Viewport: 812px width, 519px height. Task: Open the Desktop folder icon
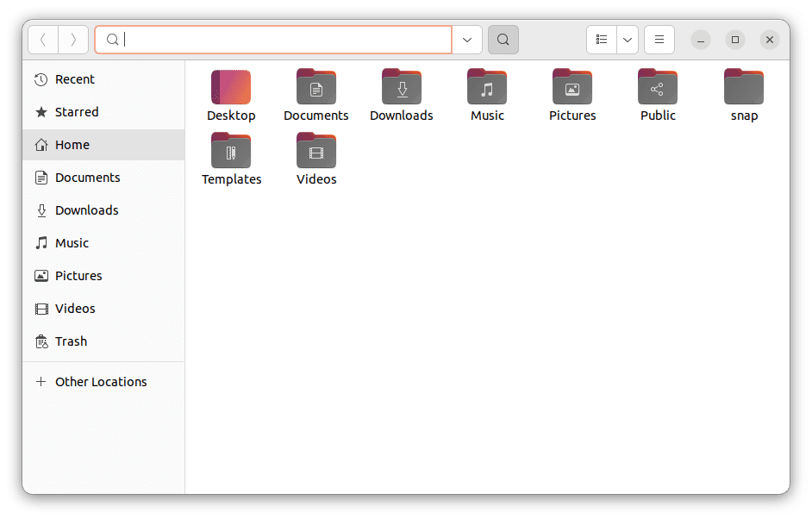click(x=231, y=87)
